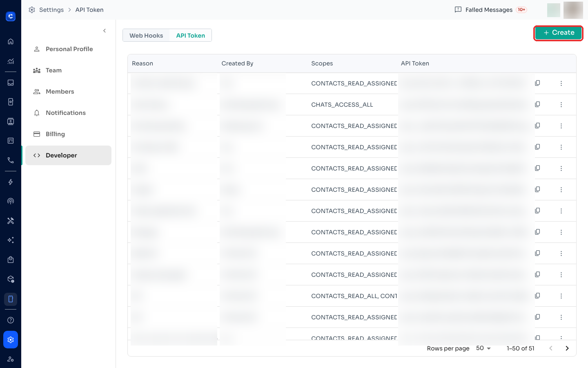Screen dimensions: 588x368
Task: Open the crossed tools icon in sidebar
Action: [11, 221]
